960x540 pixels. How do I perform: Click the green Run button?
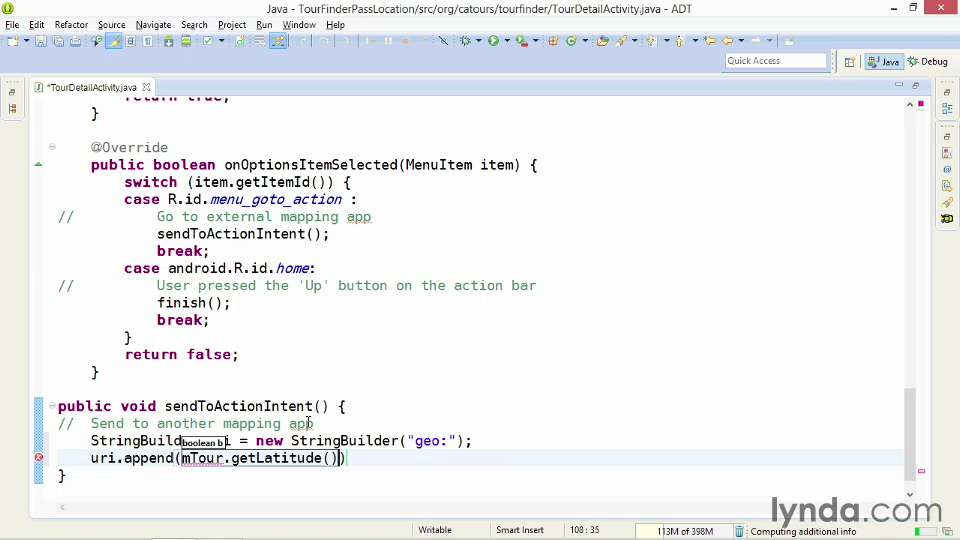point(493,41)
